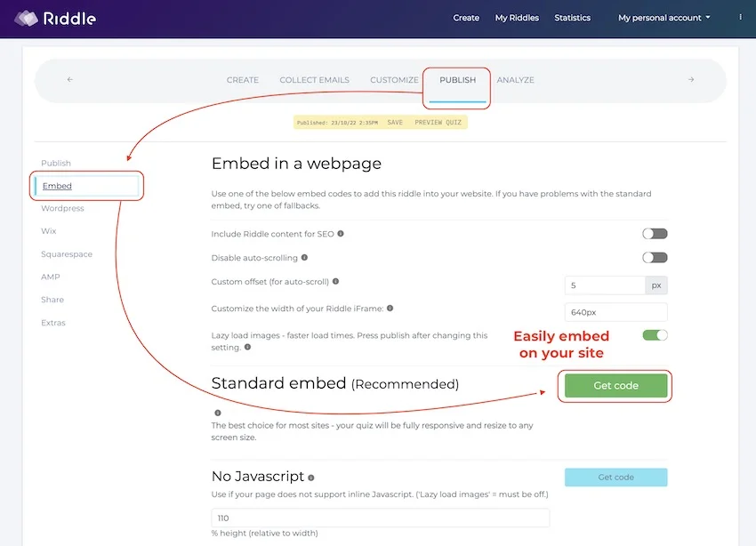Switch to the COLLECT EMAILS tab
Screen dimensions: 756x546
314,80
